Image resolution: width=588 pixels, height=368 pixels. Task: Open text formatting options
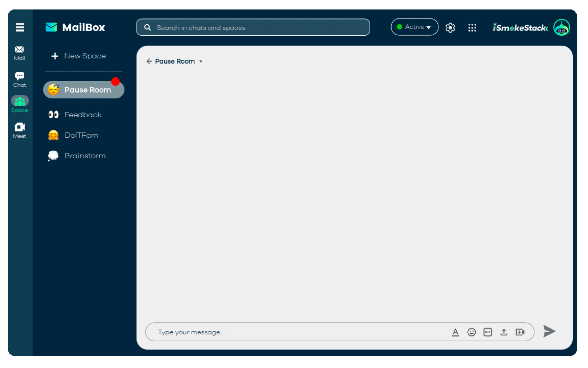pyautogui.click(x=455, y=332)
